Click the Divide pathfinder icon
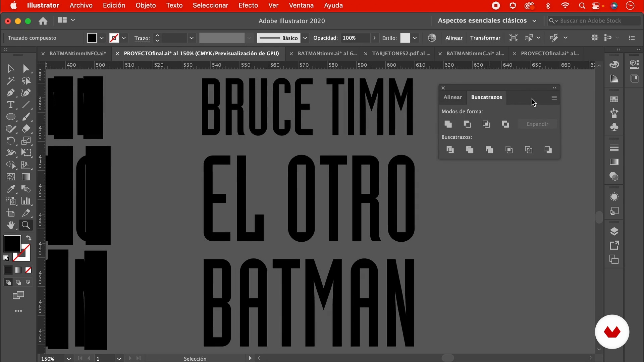 (x=450, y=150)
